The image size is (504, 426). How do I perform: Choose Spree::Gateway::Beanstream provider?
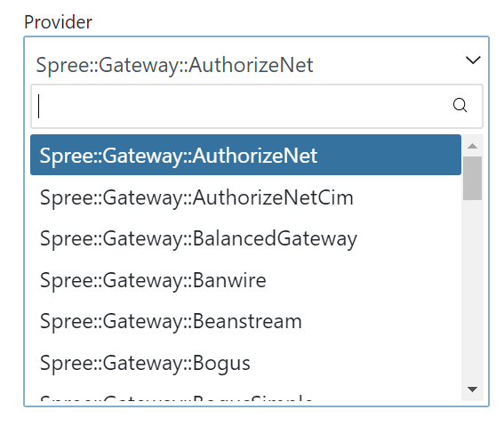[245, 321]
